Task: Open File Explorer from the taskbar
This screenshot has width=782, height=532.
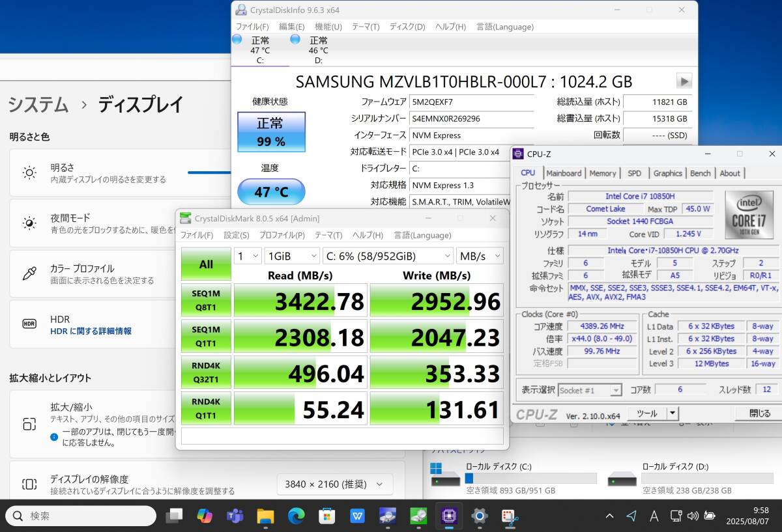Action: pyautogui.click(x=265, y=516)
